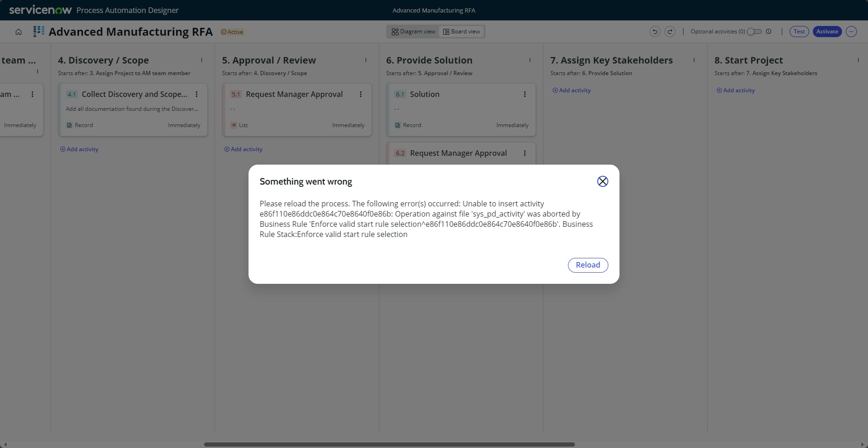Click the home icon in the header
The height and width of the screenshot is (448, 868).
click(x=18, y=32)
